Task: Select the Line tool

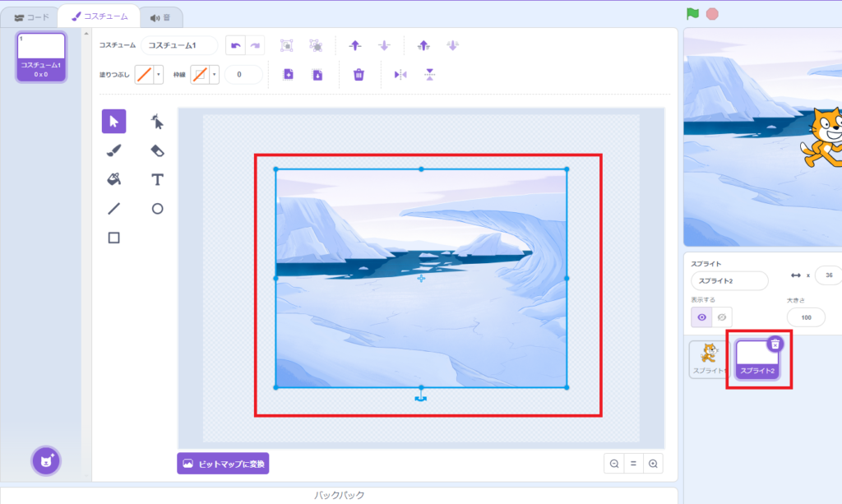Action: [x=114, y=209]
